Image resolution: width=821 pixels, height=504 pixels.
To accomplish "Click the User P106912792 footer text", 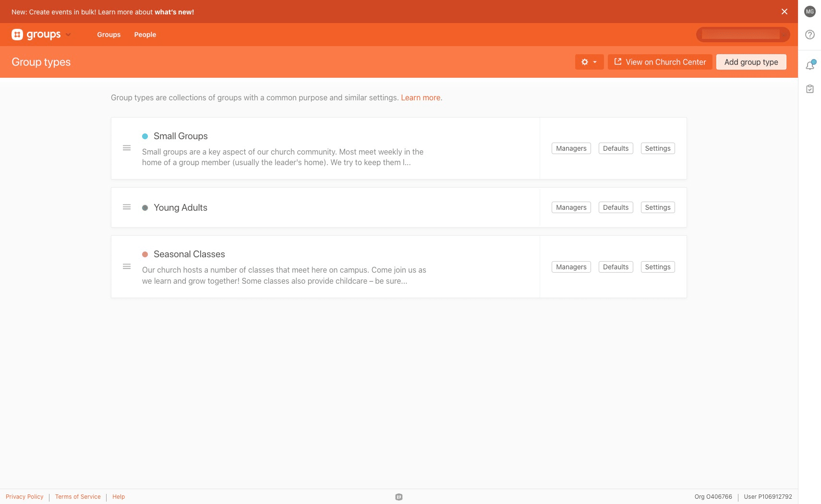I will 768,497.
